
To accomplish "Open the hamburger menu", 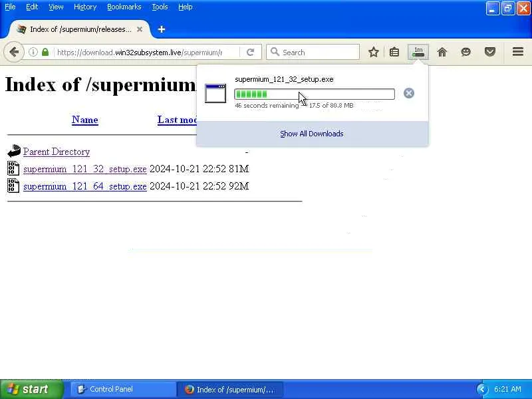I will coord(518,52).
